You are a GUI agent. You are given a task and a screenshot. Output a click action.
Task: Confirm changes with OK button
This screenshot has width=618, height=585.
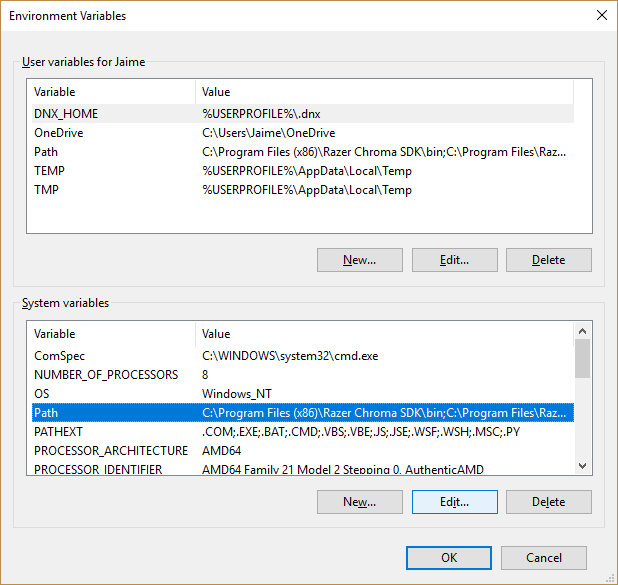point(449,558)
